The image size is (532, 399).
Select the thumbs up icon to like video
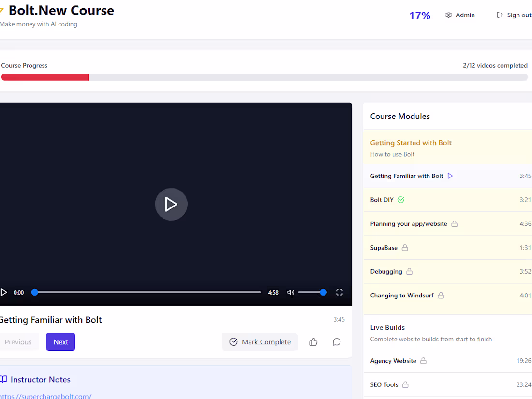(x=313, y=342)
